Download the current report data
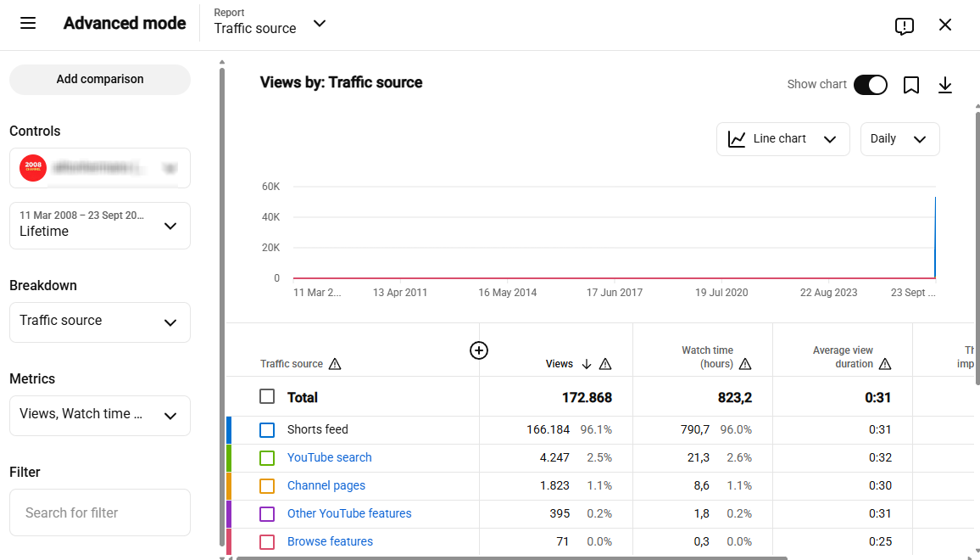The image size is (980, 560). (945, 85)
